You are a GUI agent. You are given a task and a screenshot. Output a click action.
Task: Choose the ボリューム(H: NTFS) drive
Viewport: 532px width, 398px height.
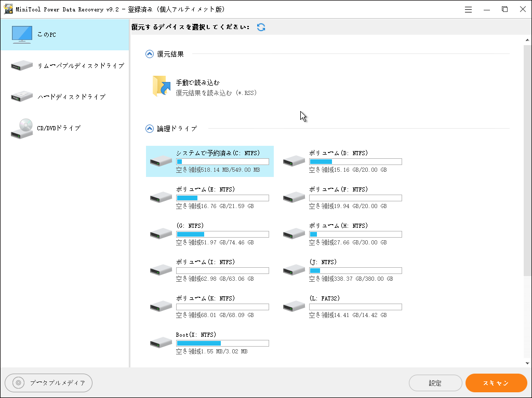pos(343,234)
